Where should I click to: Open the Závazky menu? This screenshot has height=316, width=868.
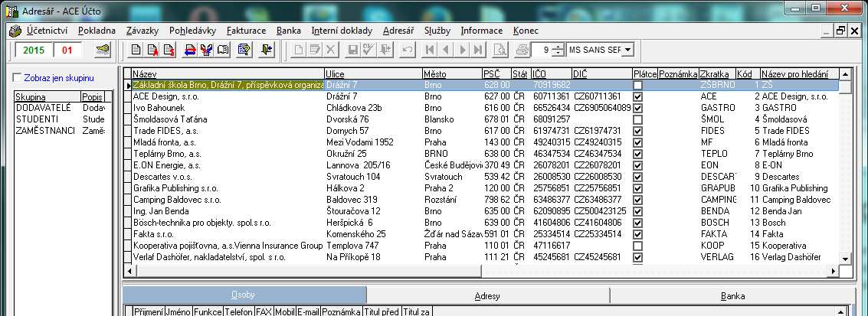(x=142, y=31)
